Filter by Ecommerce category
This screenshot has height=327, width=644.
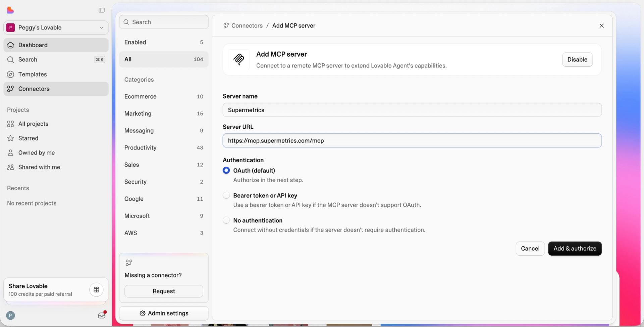point(164,96)
